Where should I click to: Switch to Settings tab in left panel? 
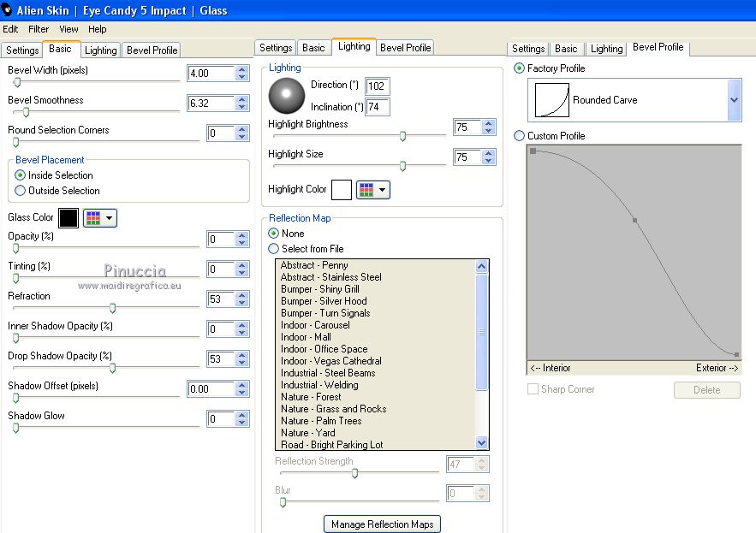(22, 50)
